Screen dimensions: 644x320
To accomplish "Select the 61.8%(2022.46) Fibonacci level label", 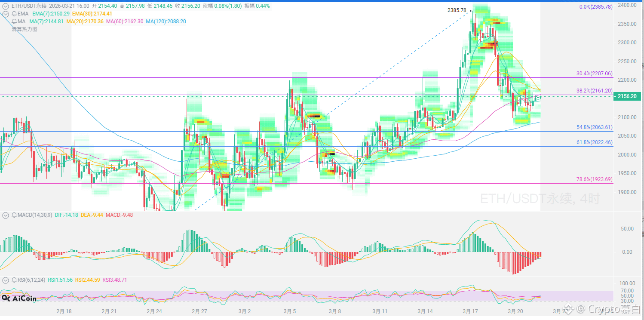I will point(594,142).
